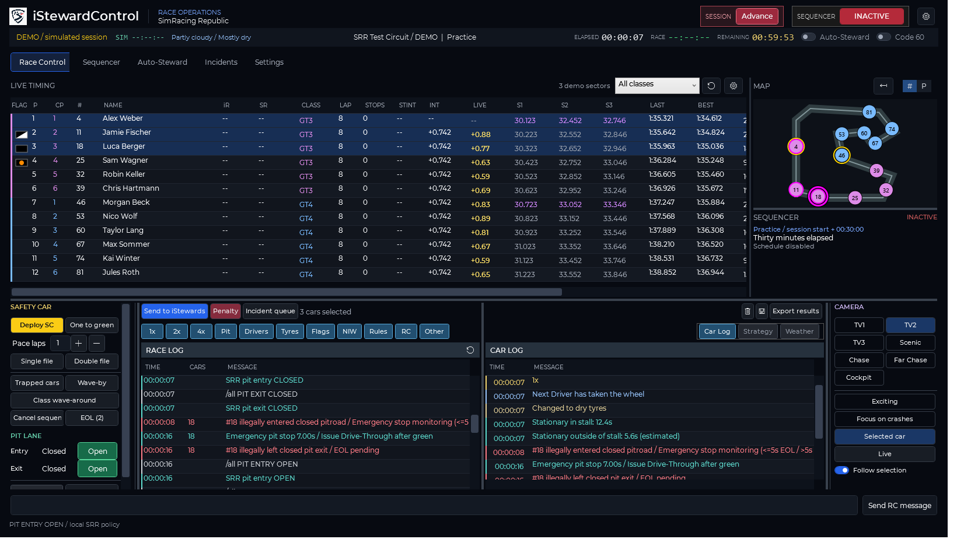This screenshot has height=560, width=957.
Task: Click the live timing horizontal scrollbar
Action: point(287,292)
